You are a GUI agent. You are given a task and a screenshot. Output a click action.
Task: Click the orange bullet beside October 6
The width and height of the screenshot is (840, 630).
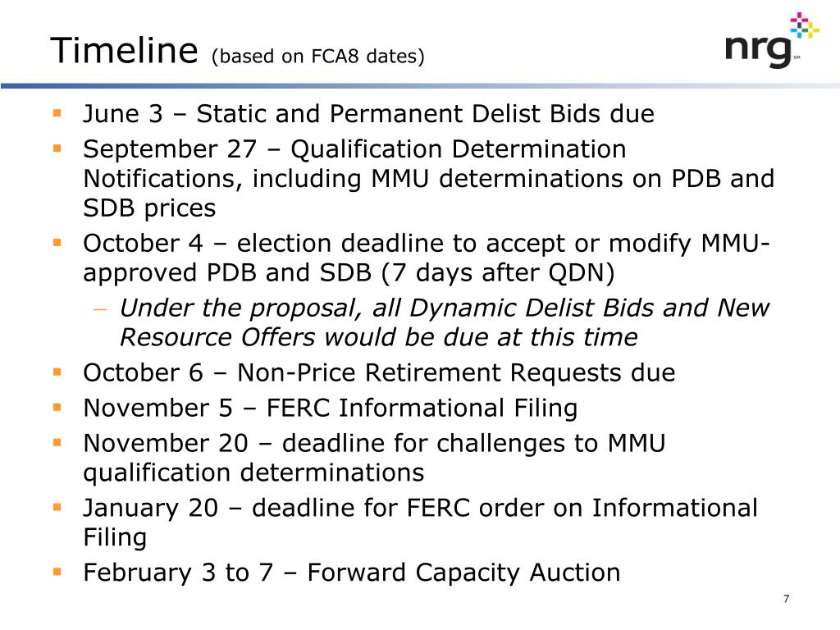coord(57,372)
